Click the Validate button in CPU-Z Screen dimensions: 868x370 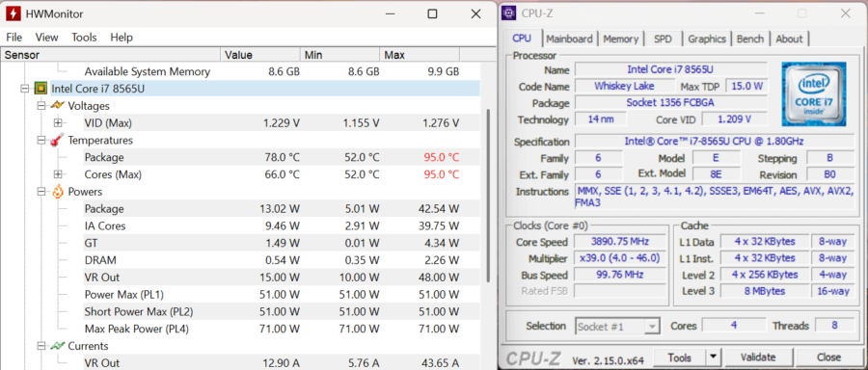tap(758, 357)
